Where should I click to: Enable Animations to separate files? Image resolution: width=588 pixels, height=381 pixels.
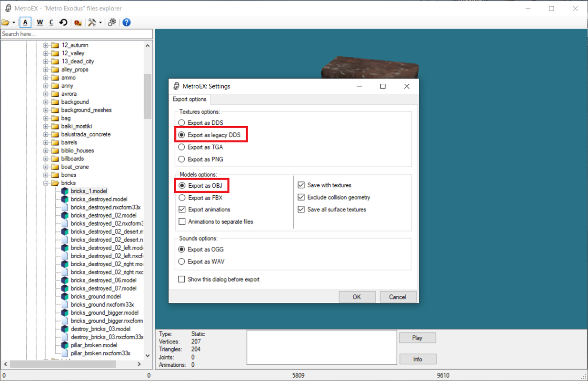(x=181, y=221)
